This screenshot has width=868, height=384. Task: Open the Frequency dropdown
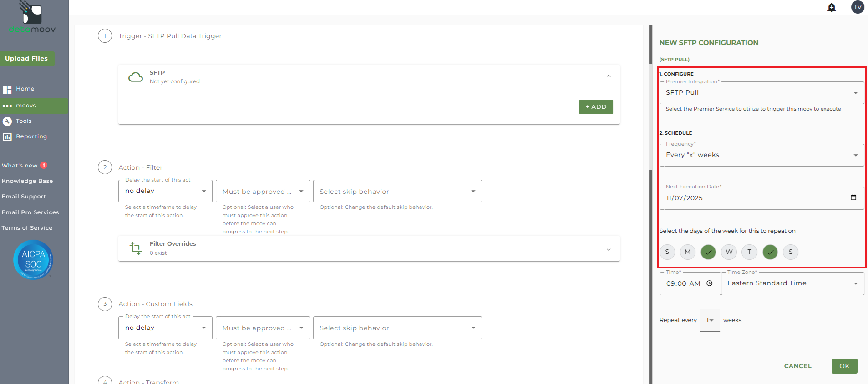coord(761,155)
